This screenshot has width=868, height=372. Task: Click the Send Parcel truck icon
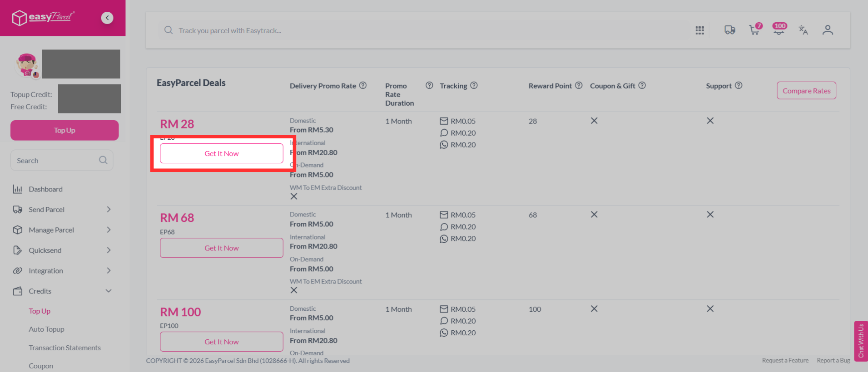tap(18, 210)
